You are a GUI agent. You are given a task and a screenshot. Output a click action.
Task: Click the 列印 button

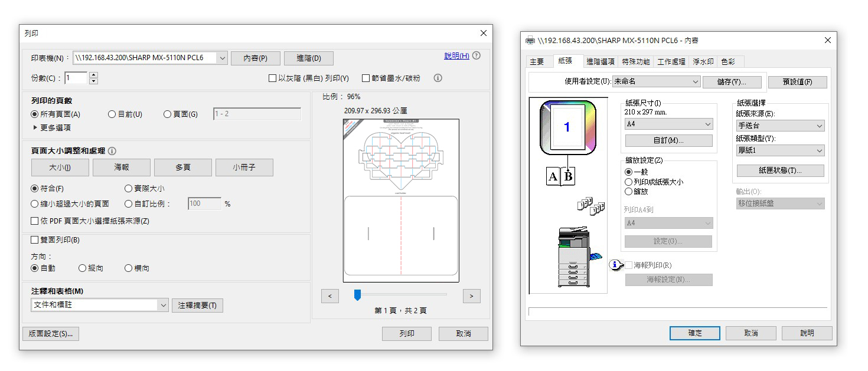click(x=407, y=334)
